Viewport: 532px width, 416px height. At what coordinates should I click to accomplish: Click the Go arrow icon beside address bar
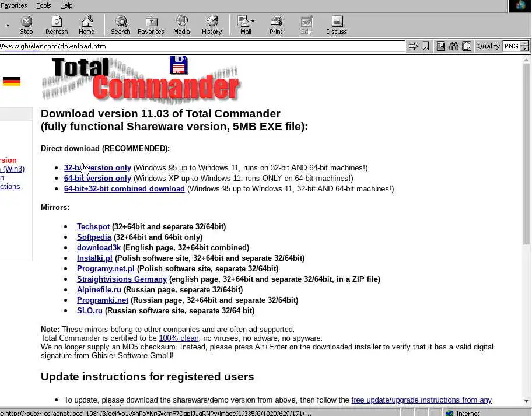pos(413,46)
